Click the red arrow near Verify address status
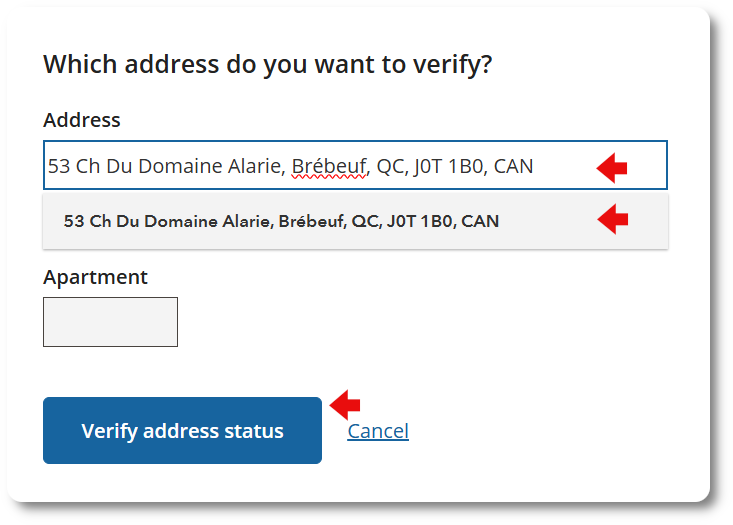This screenshot has width=733, height=525. click(x=345, y=404)
